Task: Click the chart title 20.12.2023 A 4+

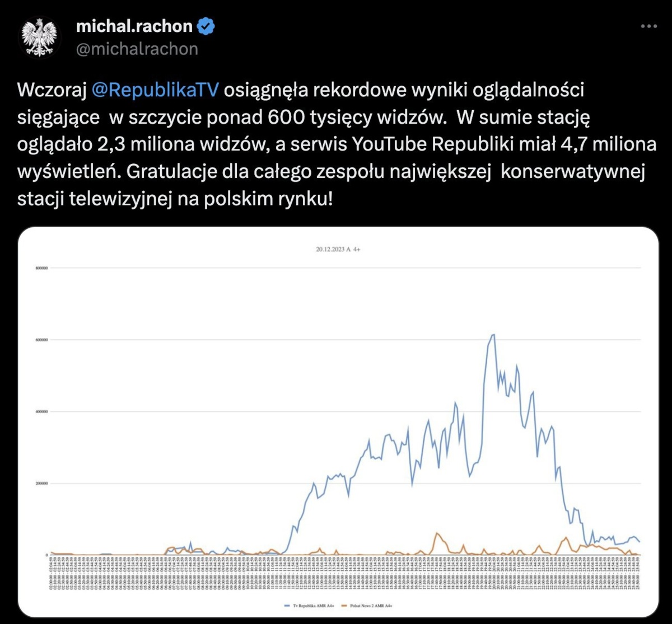Action: click(x=338, y=250)
